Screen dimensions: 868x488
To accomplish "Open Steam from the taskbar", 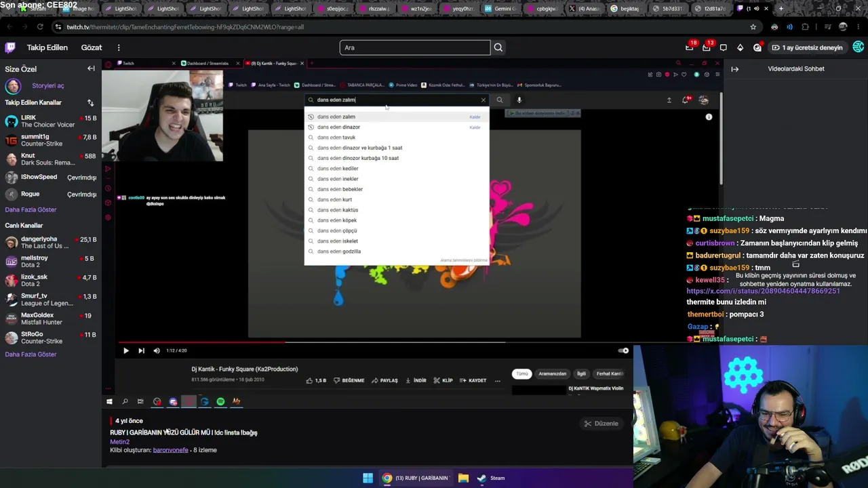I will coord(490,478).
